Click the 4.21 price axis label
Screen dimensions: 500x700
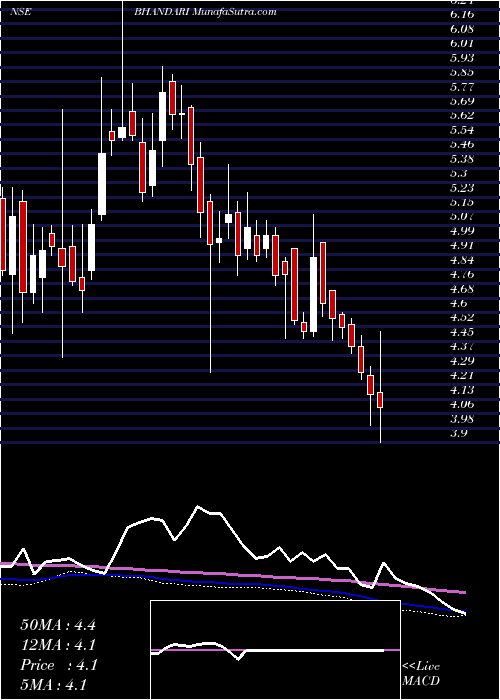462,375
